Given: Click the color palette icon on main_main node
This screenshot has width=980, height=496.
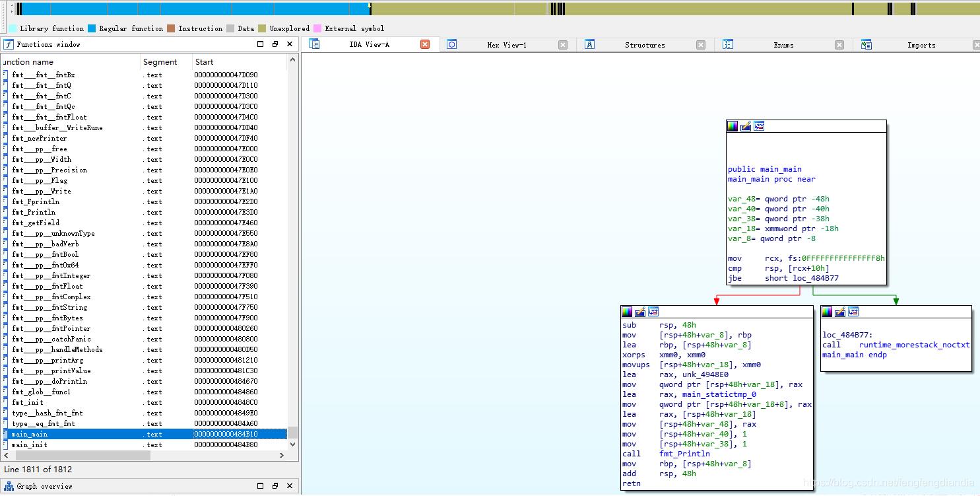Looking at the screenshot, I should point(732,126).
